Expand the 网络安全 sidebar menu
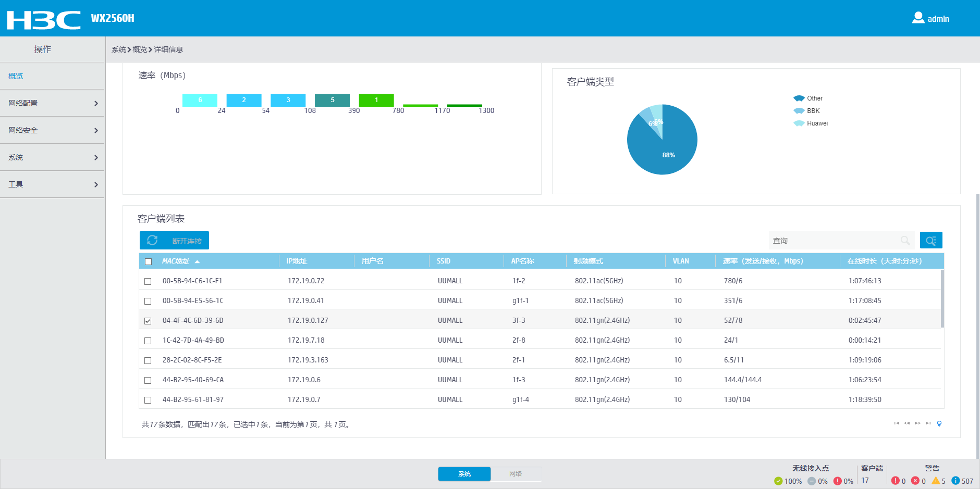This screenshot has width=980, height=489. tap(52, 130)
